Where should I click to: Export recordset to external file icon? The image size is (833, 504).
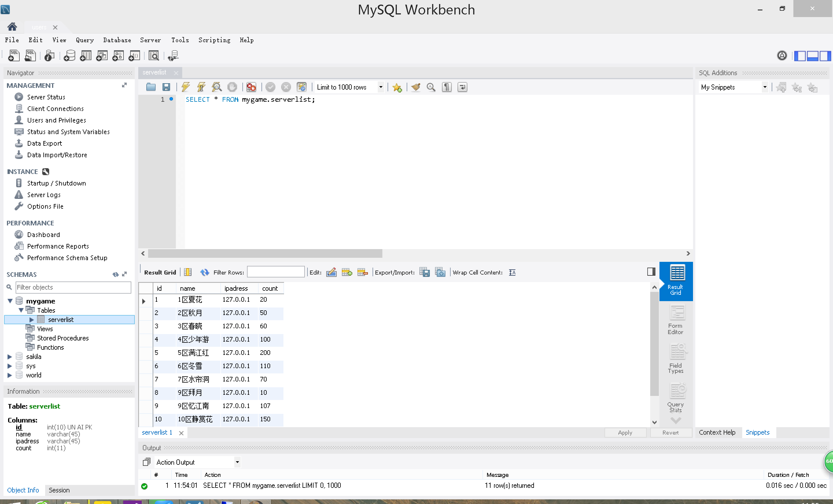424,272
